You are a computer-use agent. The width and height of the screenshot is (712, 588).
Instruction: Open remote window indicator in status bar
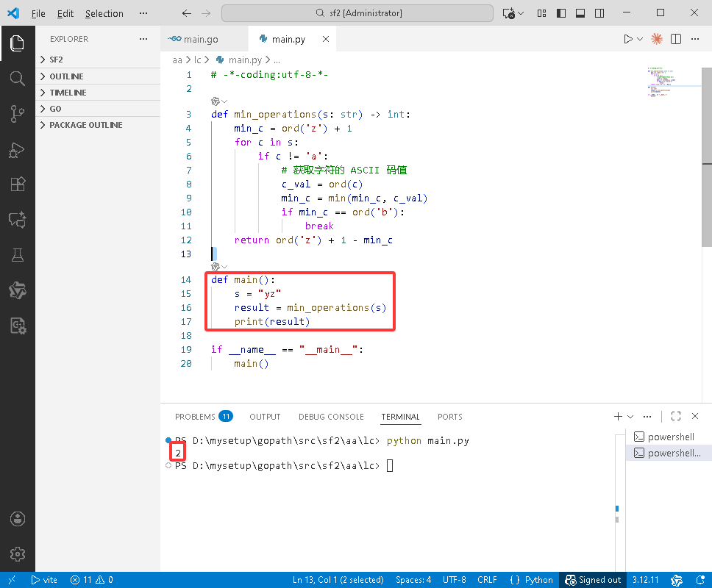coord(12,580)
